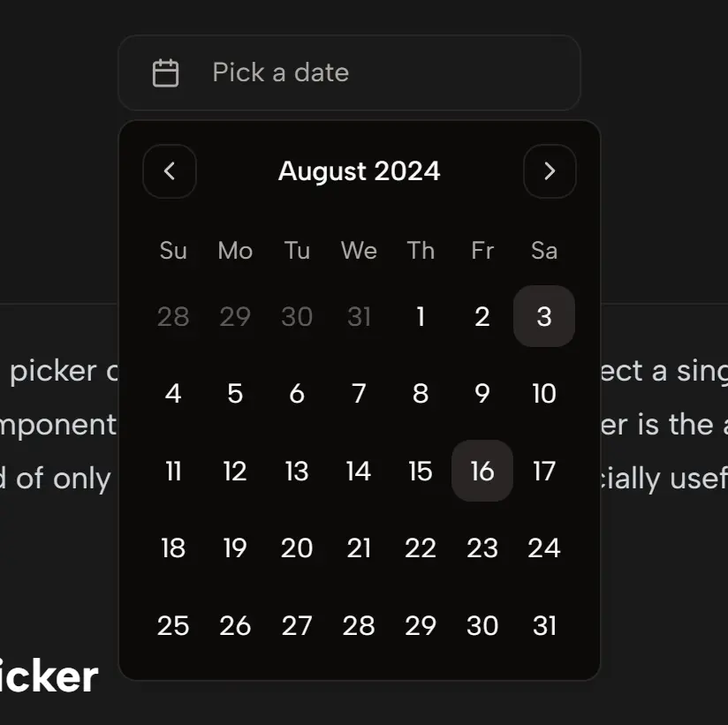Click the August 2024 month heading
The width and height of the screenshot is (728, 725).
click(359, 171)
